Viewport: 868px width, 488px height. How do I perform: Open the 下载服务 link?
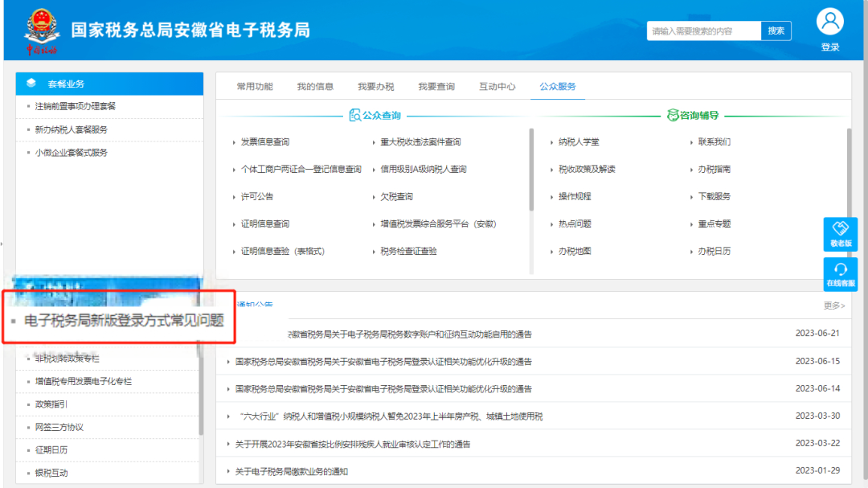(714, 197)
